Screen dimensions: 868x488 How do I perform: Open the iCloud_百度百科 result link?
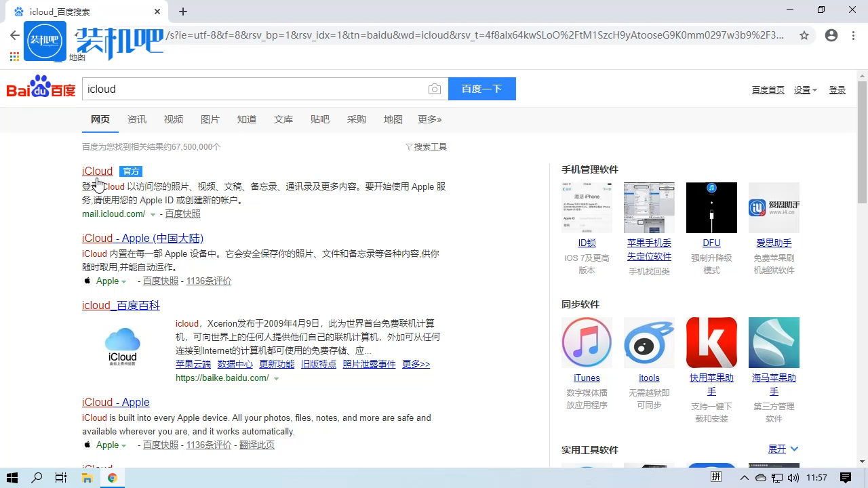coord(121,305)
